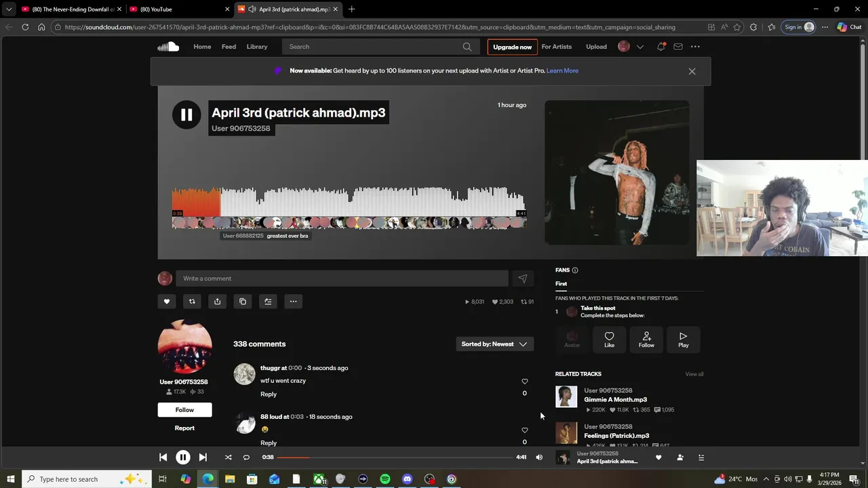This screenshot has height=488, width=868.
Task: Toggle shuffle in the player bar
Action: pyautogui.click(x=228, y=457)
